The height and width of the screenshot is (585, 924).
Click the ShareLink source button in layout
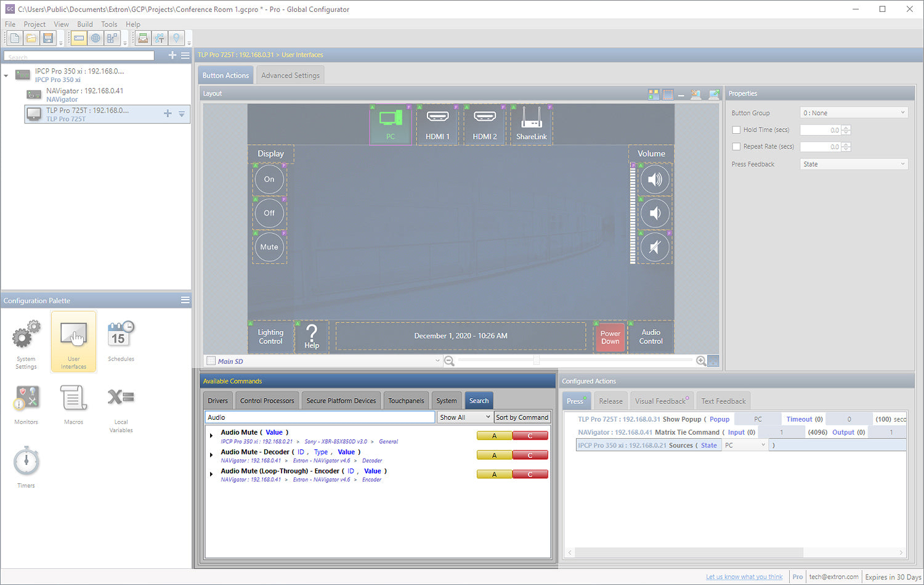point(532,125)
